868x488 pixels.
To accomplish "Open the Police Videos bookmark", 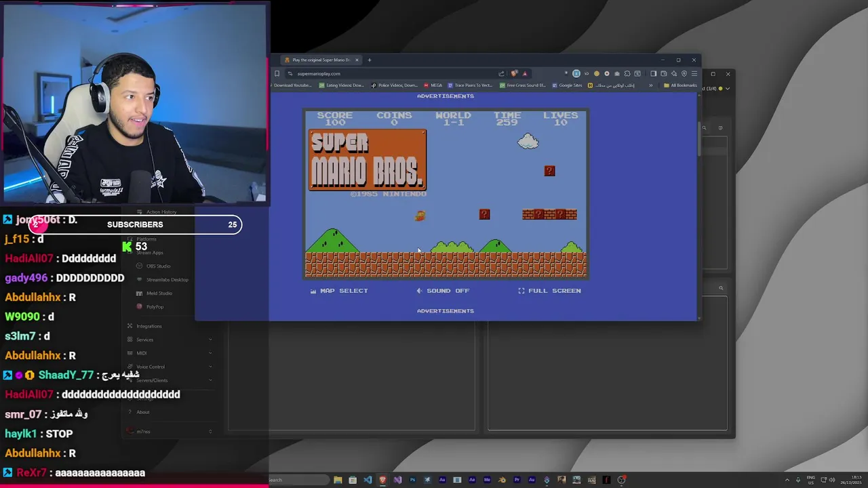I will 394,85.
